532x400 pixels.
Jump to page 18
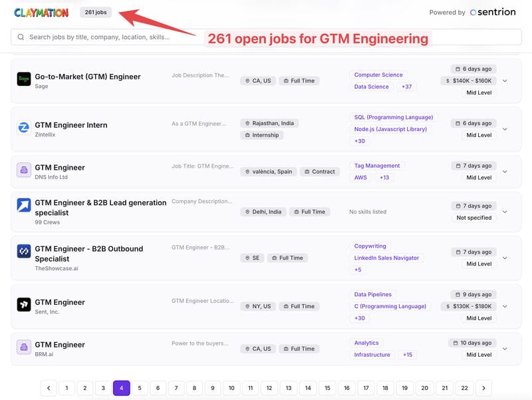[x=386, y=388]
